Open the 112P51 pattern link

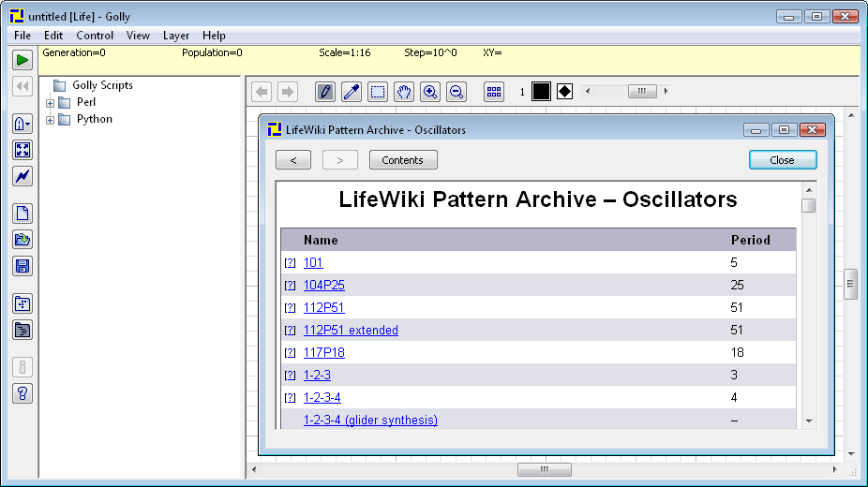[323, 307]
